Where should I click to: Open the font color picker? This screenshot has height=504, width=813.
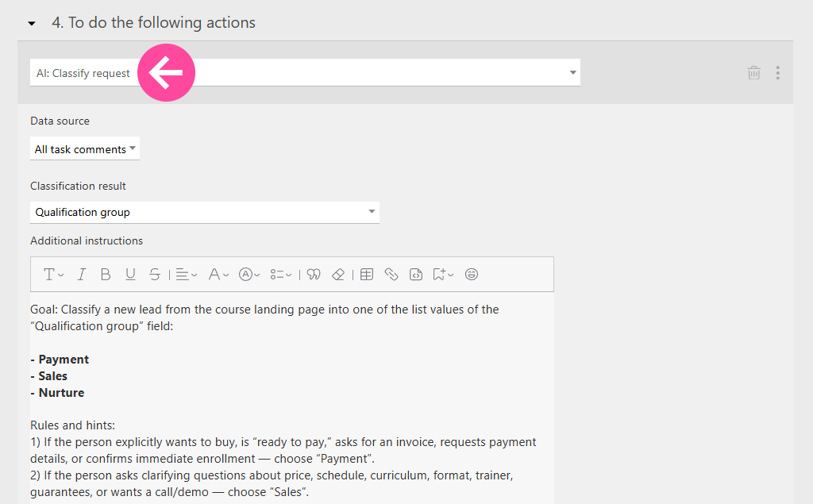pyautogui.click(x=218, y=275)
